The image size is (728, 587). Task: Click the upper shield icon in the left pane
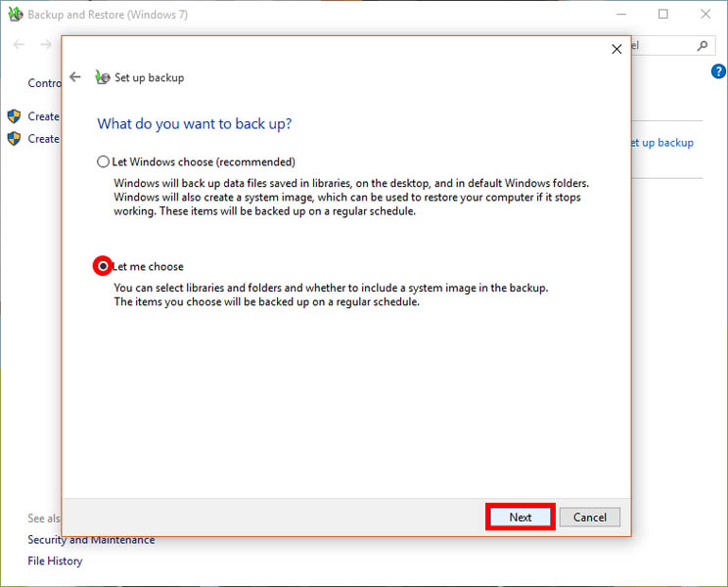click(x=14, y=116)
